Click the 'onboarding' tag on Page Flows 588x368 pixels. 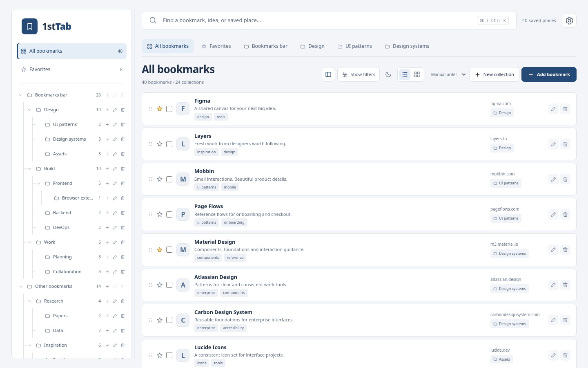click(x=234, y=222)
